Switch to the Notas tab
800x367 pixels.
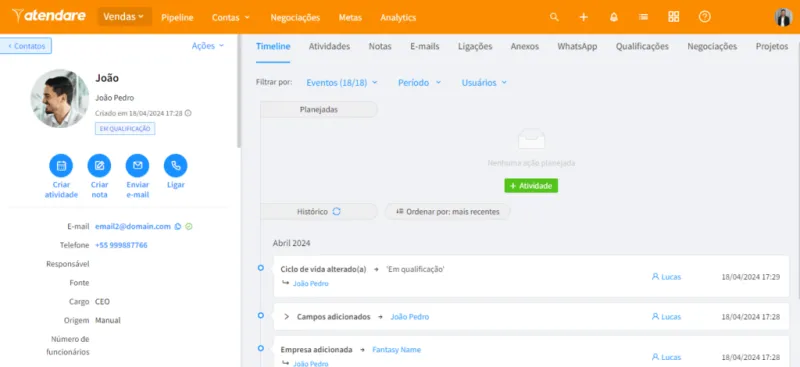(x=380, y=46)
